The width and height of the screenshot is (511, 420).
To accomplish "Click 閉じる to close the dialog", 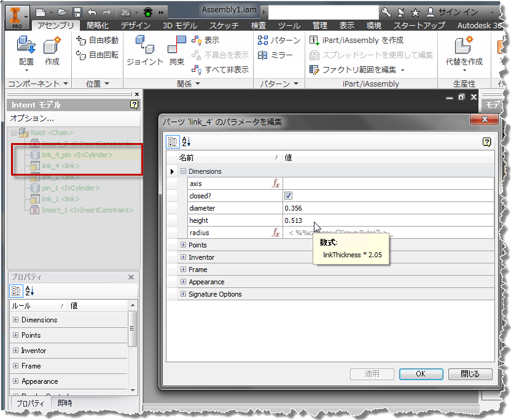I will point(470,374).
